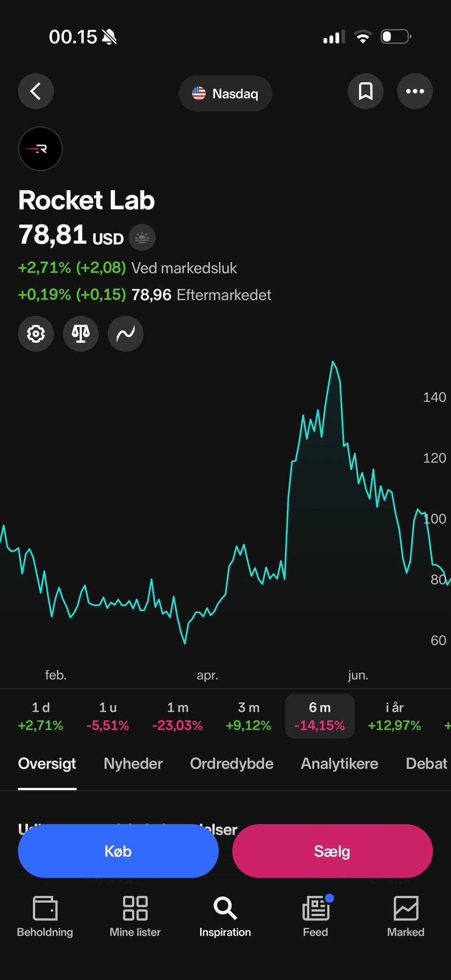This screenshot has height=980, width=451.
Task: Open the Debat tab
Action: (x=427, y=764)
